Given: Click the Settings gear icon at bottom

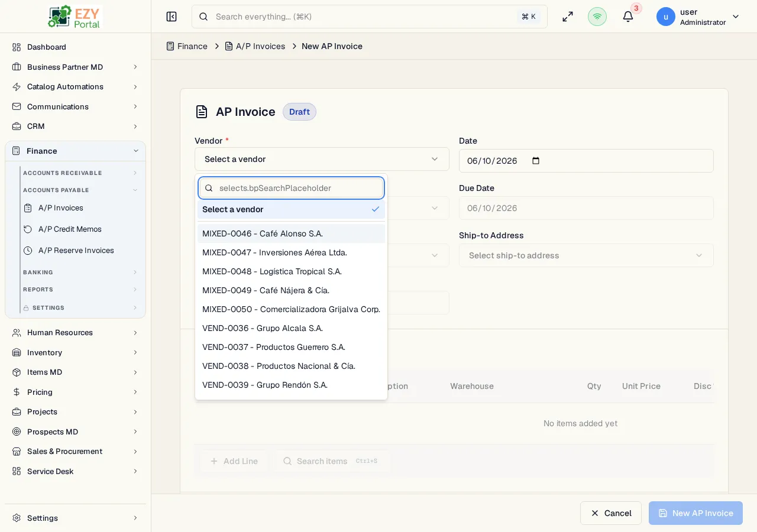Looking at the screenshot, I should point(17,518).
